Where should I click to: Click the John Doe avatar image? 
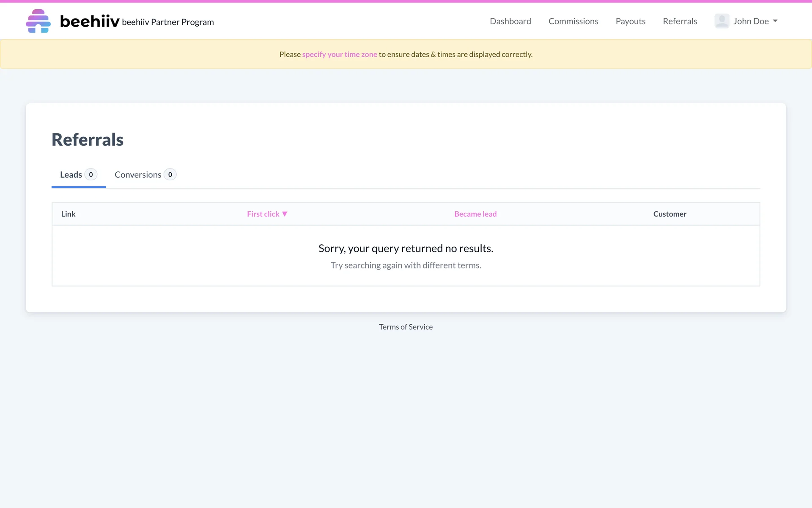(x=721, y=21)
